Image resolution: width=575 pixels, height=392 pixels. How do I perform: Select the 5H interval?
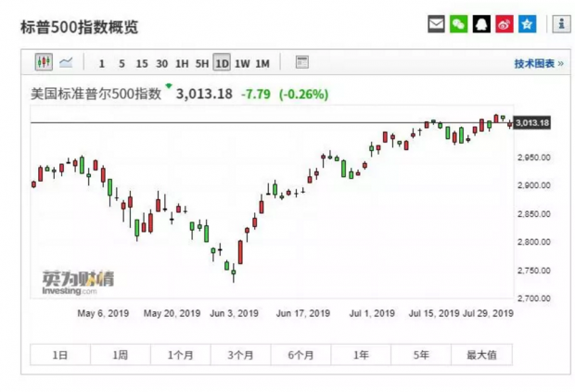coord(201,64)
